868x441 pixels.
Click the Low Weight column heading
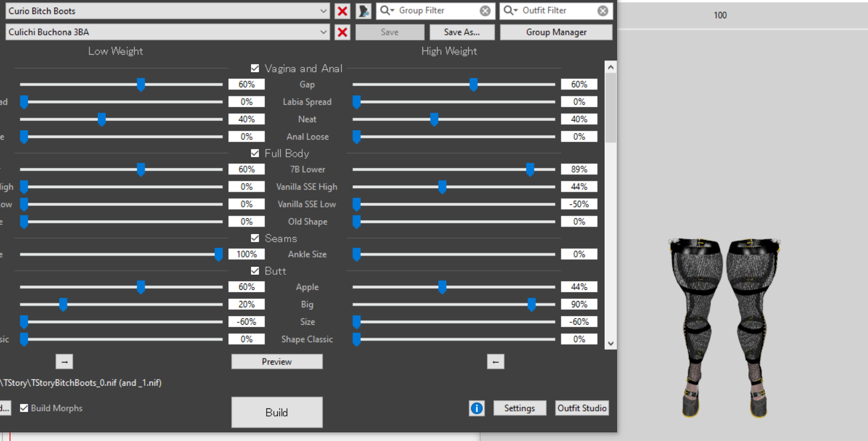(116, 51)
